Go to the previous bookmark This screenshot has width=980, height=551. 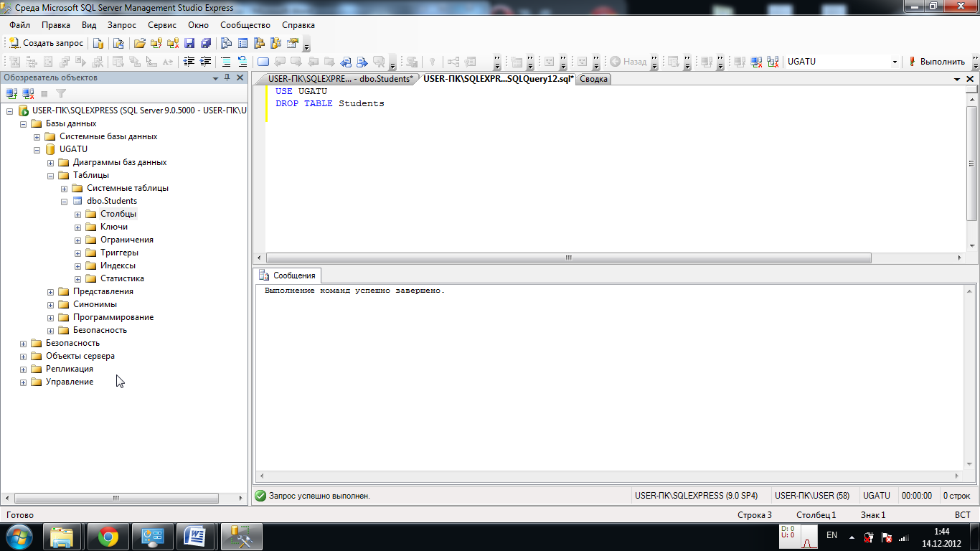click(x=280, y=62)
